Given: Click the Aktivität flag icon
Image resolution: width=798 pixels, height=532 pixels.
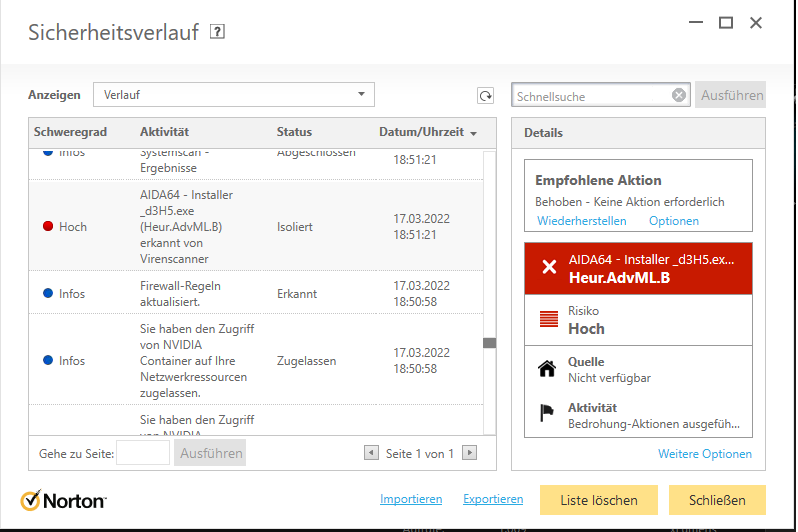Looking at the screenshot, I should tap(547, 412).
